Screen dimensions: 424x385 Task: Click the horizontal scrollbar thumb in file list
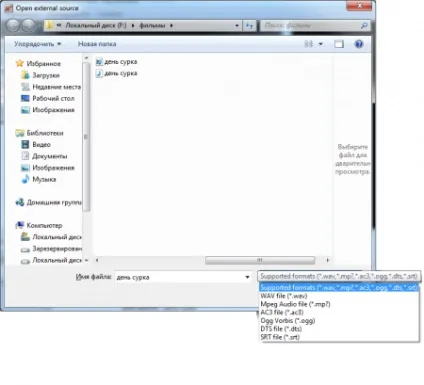pyautogui.click(x=260, y=260)
